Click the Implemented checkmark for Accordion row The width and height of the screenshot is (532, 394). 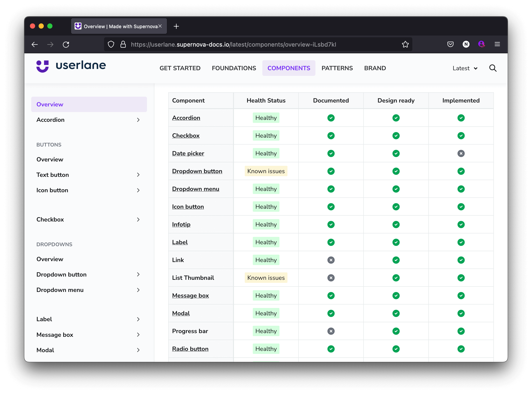pyautogui.click(x=461, y=118)
